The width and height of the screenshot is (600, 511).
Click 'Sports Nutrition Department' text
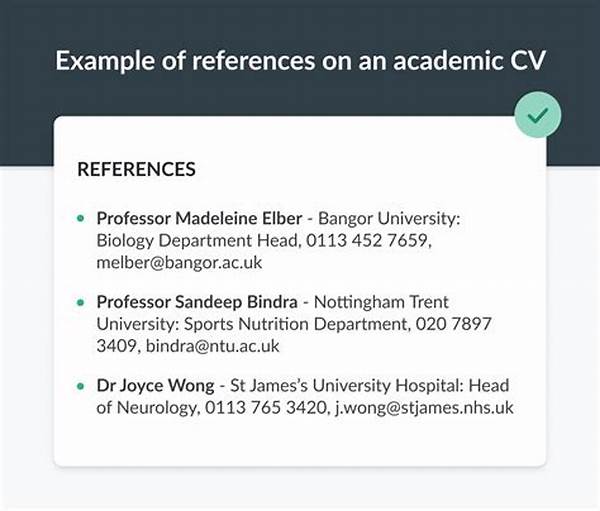(297, 324)
